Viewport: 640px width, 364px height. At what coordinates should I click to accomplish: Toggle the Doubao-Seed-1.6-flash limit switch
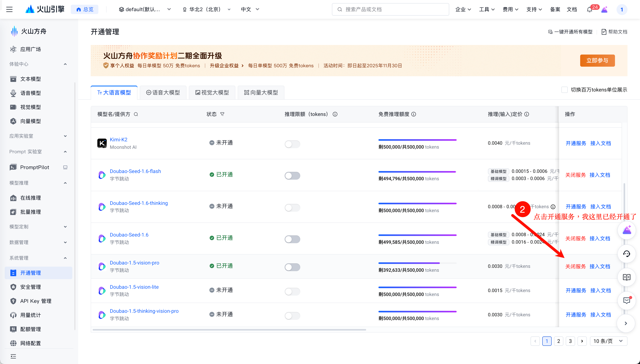coord(292,176)
